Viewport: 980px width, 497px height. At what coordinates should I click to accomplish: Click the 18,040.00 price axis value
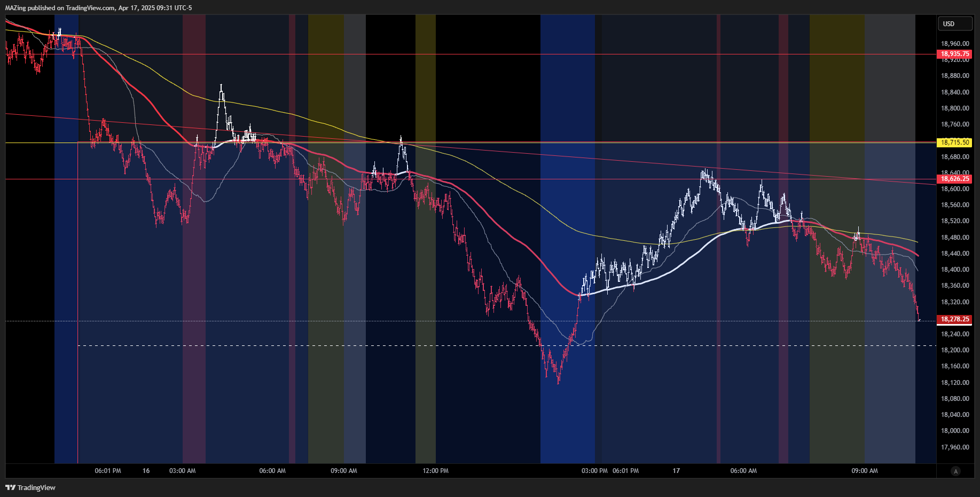point(955,415)
